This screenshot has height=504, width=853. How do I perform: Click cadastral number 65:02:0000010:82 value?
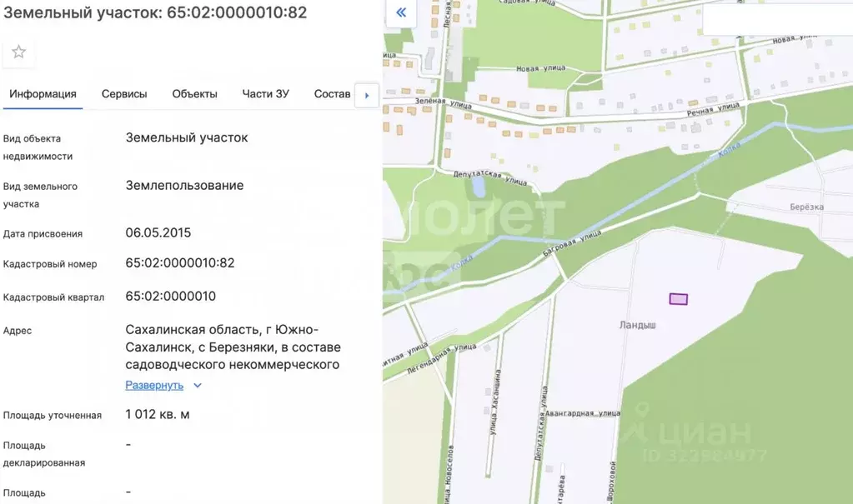pos(179,263)
